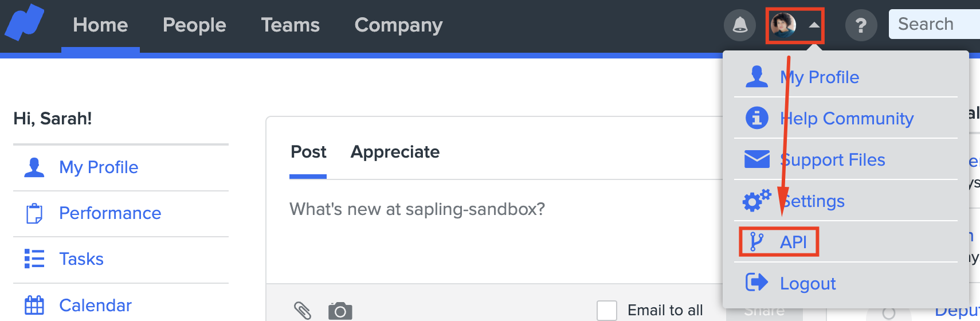The image size is (980, 321).
Task: Select API from the dropdown menu
Action: 793,242
